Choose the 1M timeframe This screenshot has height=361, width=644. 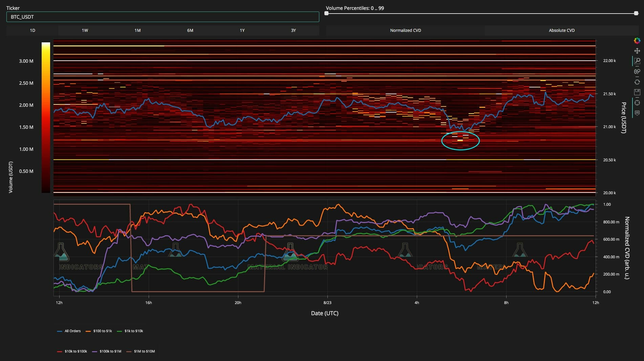point(137,31)
